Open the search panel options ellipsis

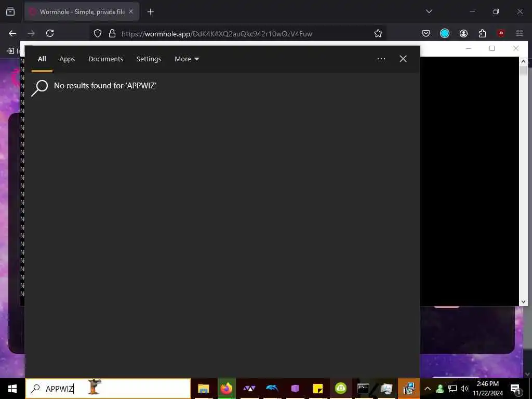coord(381,59)
